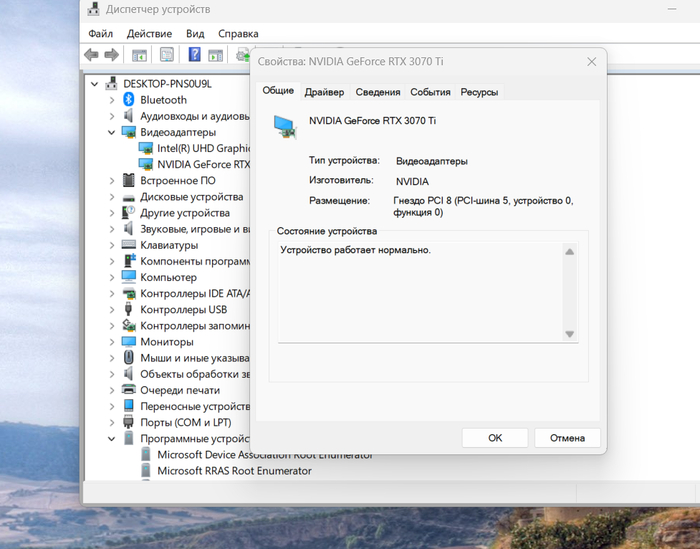Click the device status scrollbar down arrow

tap(570, 334)
